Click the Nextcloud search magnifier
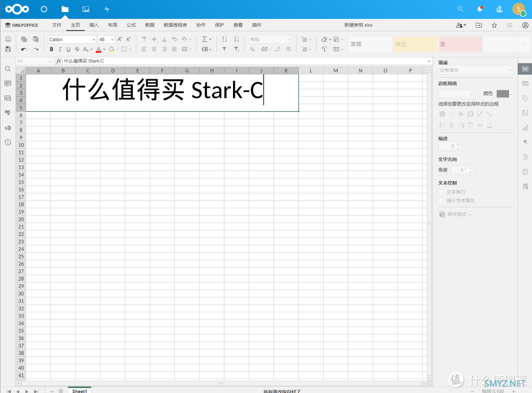 (x=460, y=9)
